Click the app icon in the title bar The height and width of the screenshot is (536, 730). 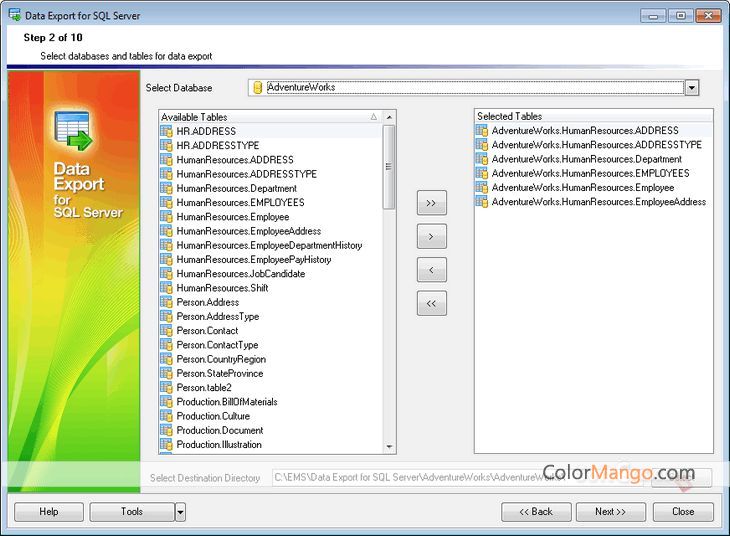click(x=14, y=14)
